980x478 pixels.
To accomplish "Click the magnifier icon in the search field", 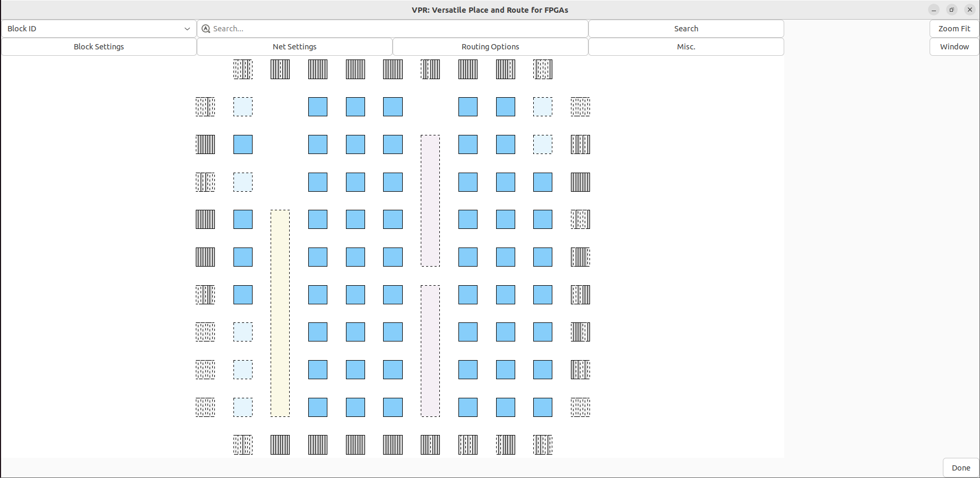I will (206, 29).
